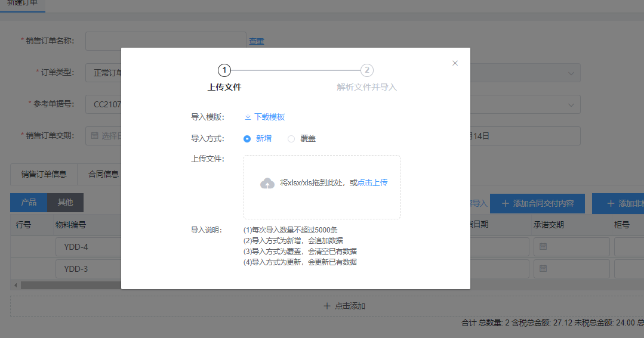Click the cloud upload icon
Image resolution: width=644 pixels, height=338 pixels.
point(267,183)
